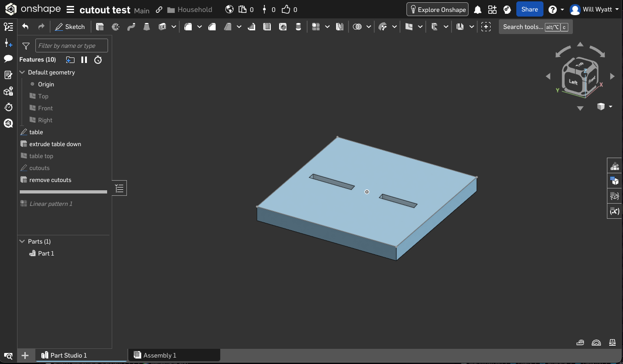Select the Part Studio 1 tab
The height and width of the screenshot is (364, 623).
point(68,355)
